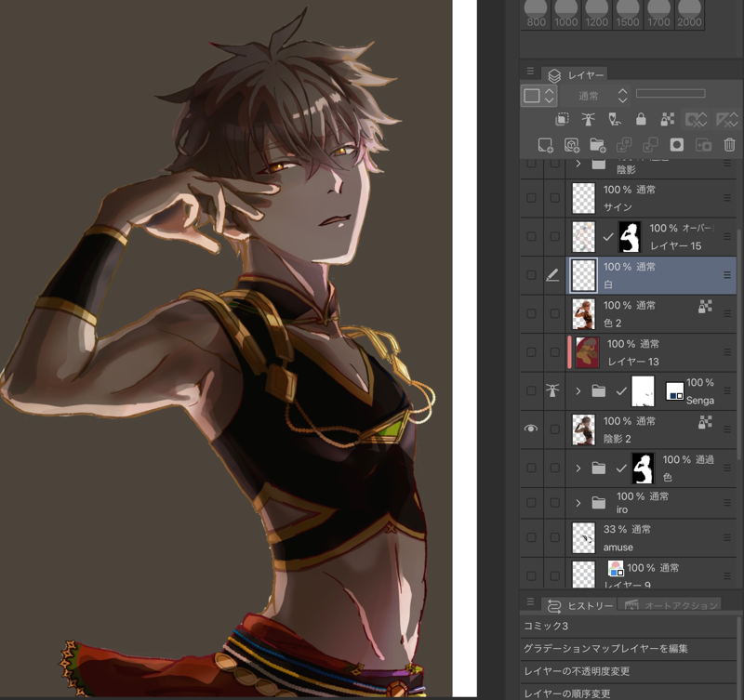Delete the selected layer with trash icon
The width and height of the screenshot is (744, 700).
coord(729,145)
